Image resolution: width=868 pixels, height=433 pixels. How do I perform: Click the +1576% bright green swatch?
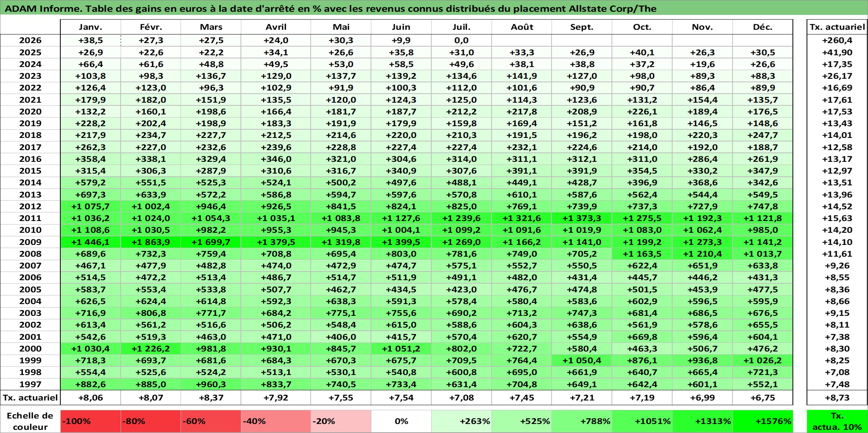point(763,421)
